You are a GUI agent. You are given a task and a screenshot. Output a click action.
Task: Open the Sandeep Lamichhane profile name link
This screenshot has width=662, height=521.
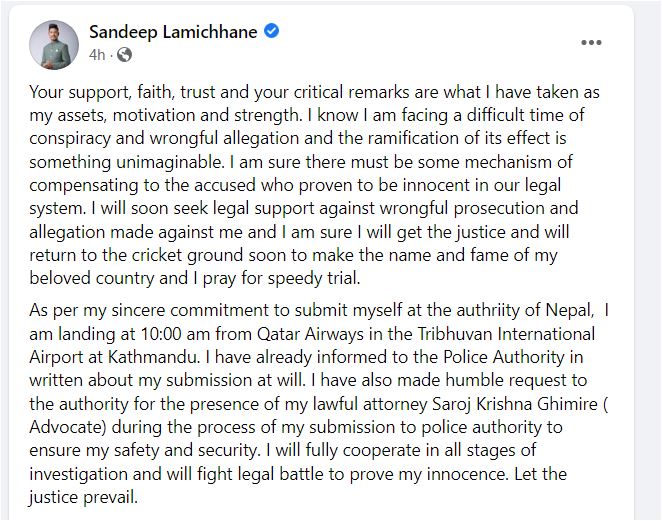(x=175, y=32)
